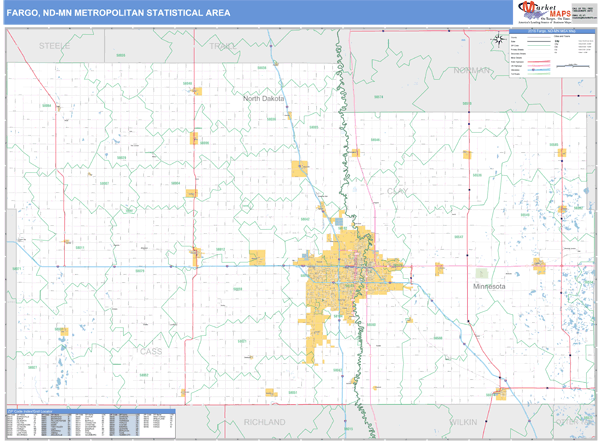Click the yellow town square west of Fargo
This screenshot has height=441, width=600.
257,257
